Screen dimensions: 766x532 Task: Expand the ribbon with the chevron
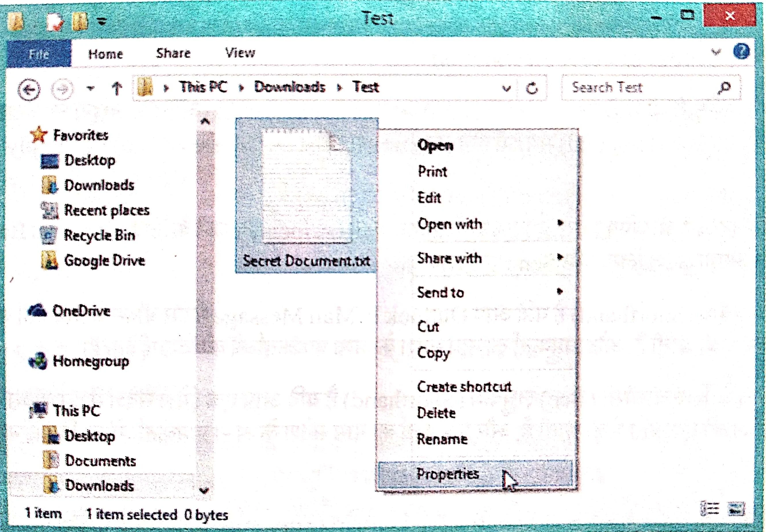pos(716,52)
